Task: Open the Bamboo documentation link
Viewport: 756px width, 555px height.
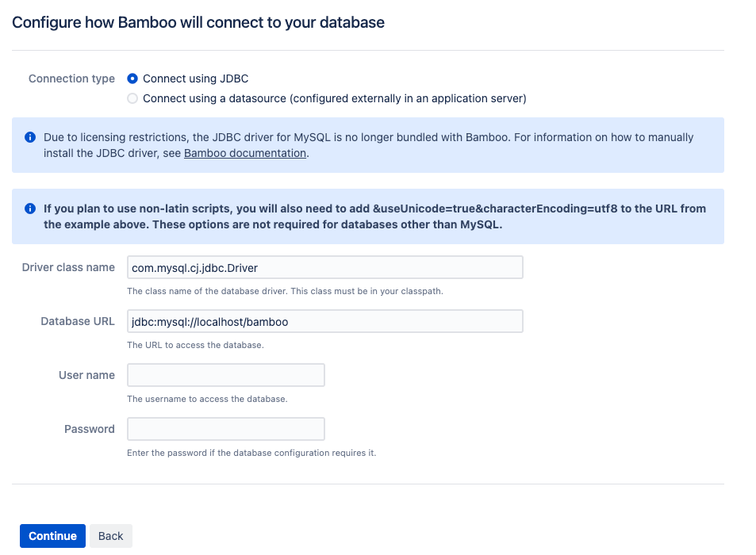Action: pos(245,153)
